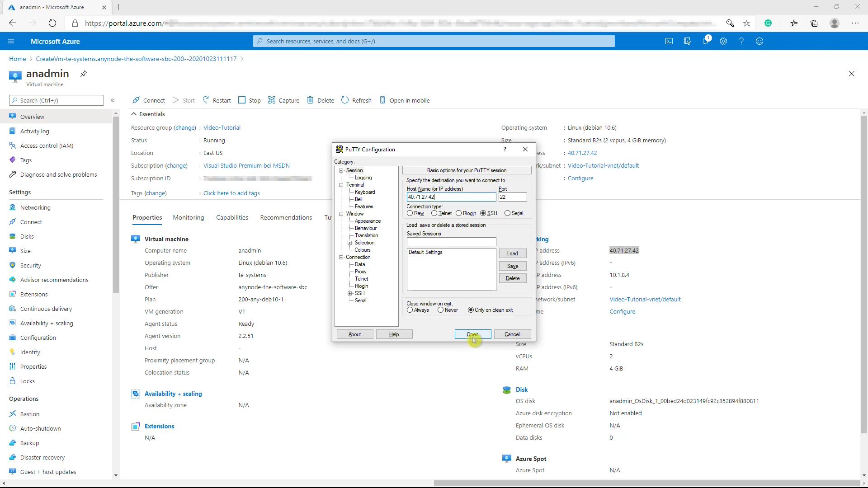Screen dimensions: 868x488
Task: Open Azure help question mark
Action: [741, 41]
